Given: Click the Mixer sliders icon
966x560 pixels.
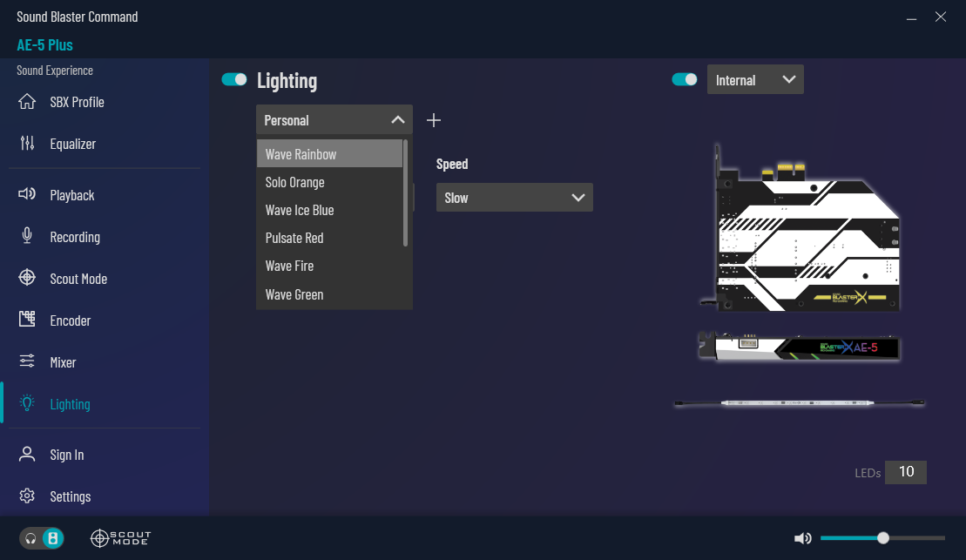Looking at the screenshot, I should [27, 361].
